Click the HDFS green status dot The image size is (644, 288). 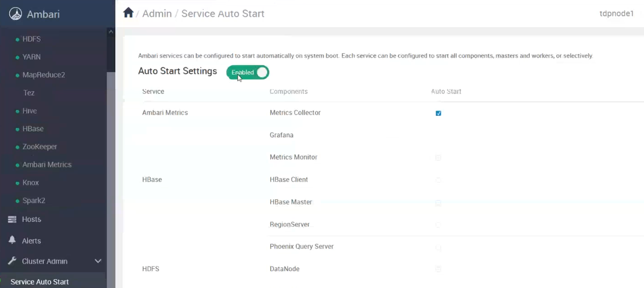click(x=18, y=40)
